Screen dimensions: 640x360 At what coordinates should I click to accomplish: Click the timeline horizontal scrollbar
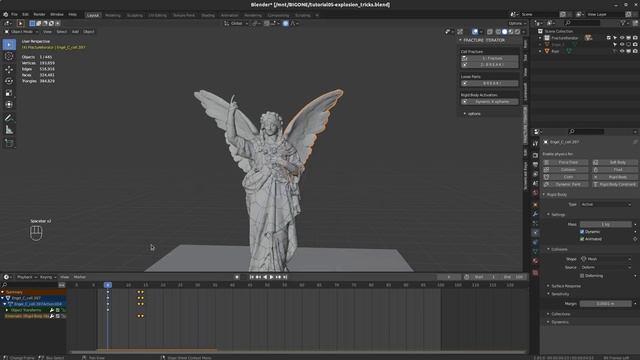click(x=298, y=352)
